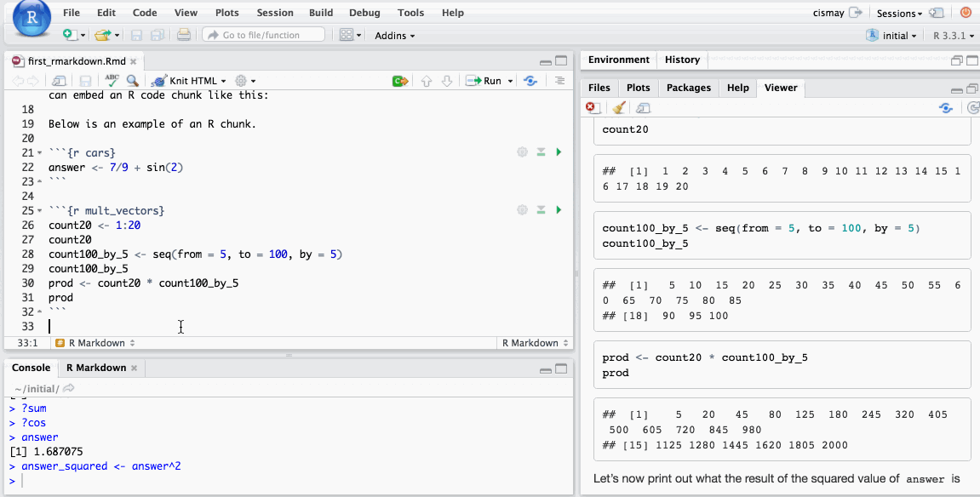Insert a new code chunk
This screenshot has width=980, height=497.
(399, 81)
